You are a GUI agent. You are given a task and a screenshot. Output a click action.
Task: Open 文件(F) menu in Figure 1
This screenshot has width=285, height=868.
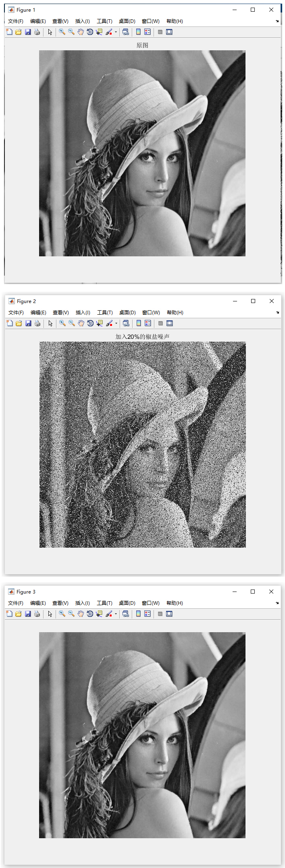[x=16, y=21]
